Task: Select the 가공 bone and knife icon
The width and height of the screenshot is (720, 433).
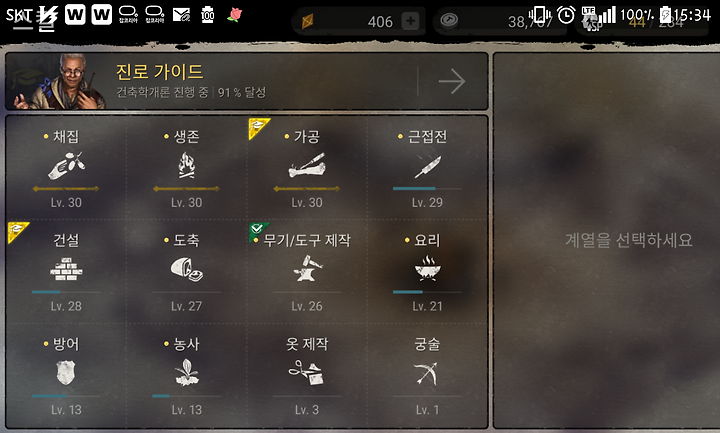Action: pyautogui.click(x=307, y=166)
